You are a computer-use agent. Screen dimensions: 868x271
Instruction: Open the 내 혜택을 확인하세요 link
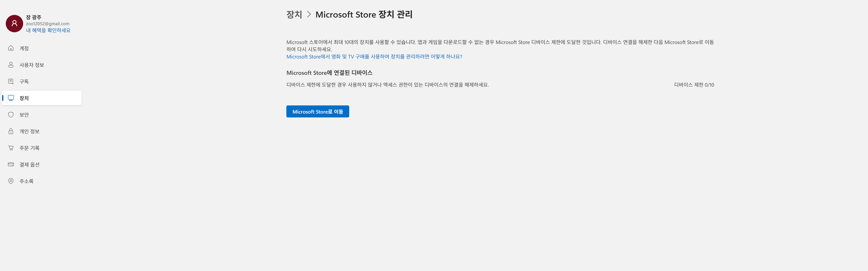48,30
